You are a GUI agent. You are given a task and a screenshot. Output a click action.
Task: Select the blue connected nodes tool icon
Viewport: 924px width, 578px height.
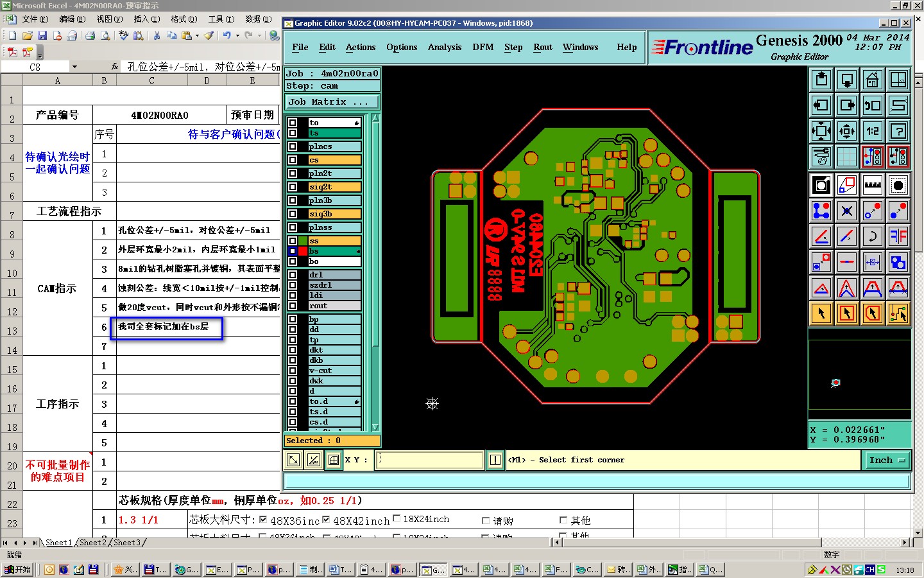click(821, 211)
